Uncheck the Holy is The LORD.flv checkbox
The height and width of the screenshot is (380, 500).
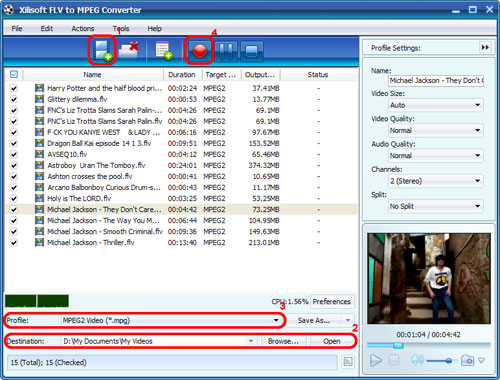click(x=14, y=198)
